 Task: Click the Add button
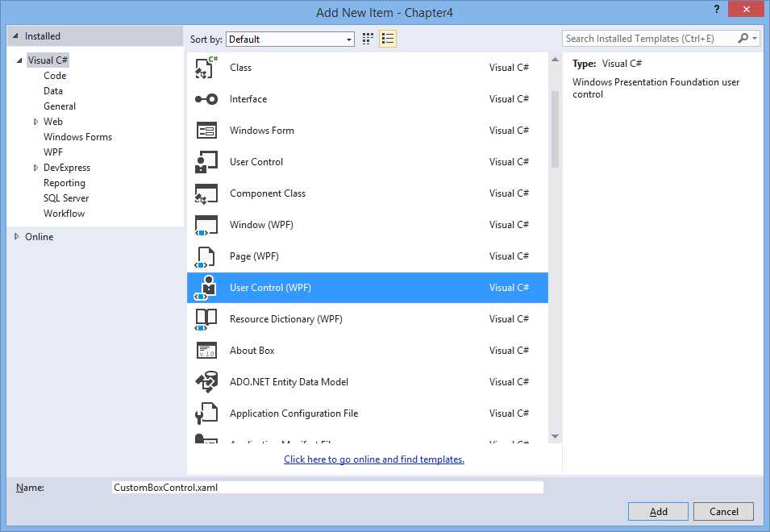(658, 511)
